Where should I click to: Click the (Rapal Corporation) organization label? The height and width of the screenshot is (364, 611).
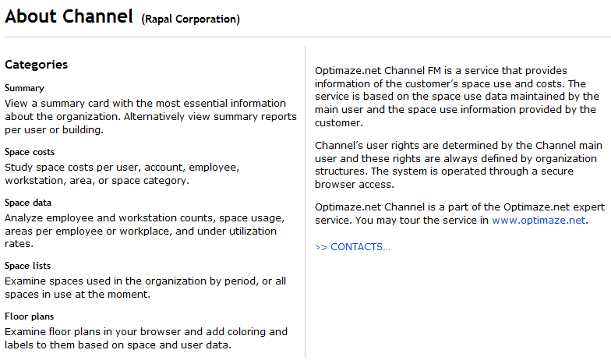[191, 19]
